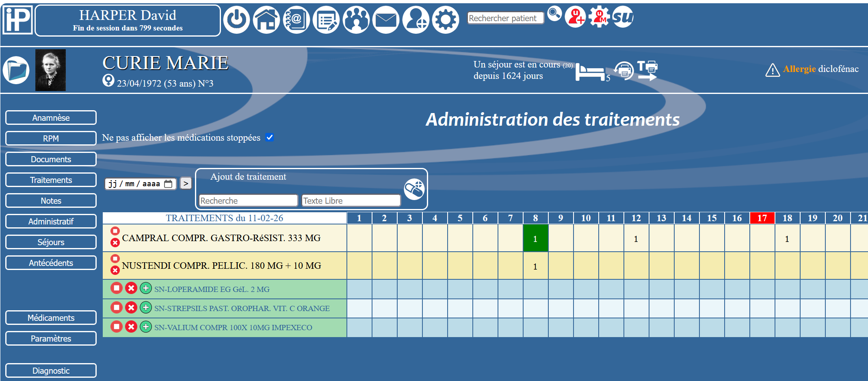Open the envelope messages icon
The width and height of the screenshot is (868, 381).
point(385,20)
